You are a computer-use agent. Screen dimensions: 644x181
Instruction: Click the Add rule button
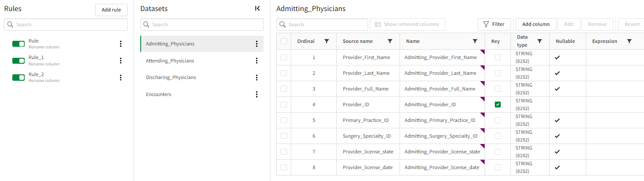(111, 10)
